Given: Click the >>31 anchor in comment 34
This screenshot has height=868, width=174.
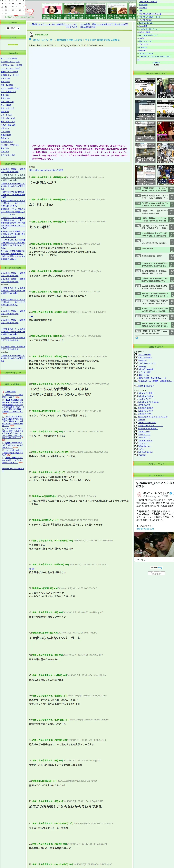Looking at the screenshot, I should click(x=32, y=569).
